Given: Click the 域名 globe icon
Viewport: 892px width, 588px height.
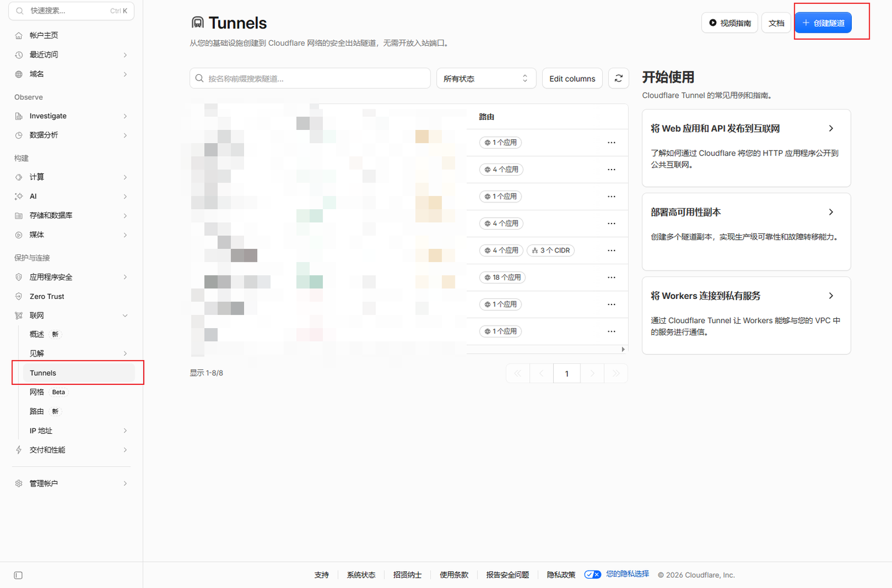Looking at the screenshot, I should tap(19, 74).
